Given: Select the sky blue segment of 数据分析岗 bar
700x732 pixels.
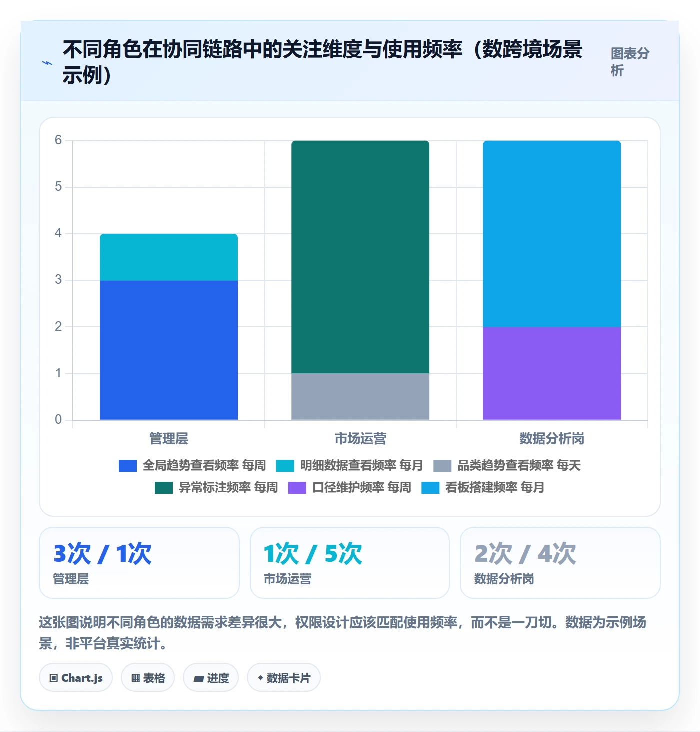Looking at the screenshot, I should coord(552,234).
